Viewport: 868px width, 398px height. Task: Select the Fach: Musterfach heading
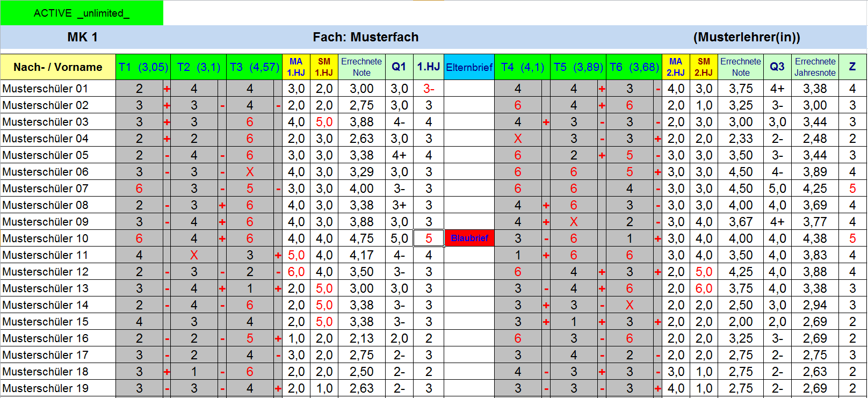365,37
